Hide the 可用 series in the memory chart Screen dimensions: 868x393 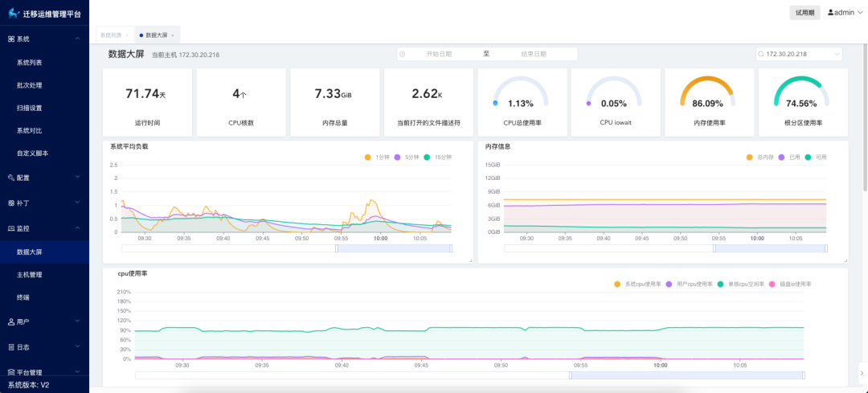[x=816, y=158]
